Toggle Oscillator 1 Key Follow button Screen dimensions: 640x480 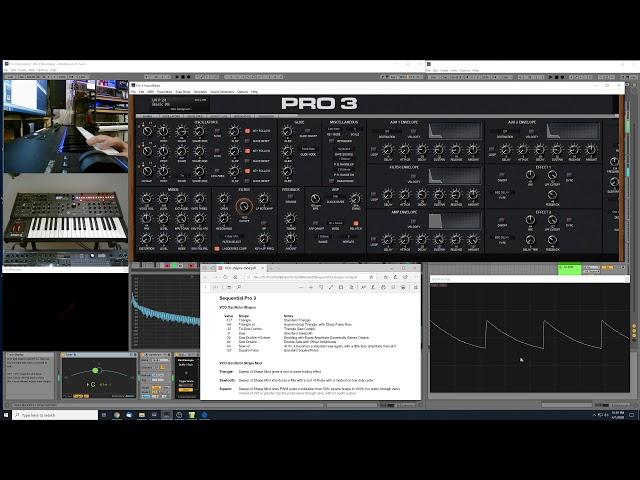[247, 131]
